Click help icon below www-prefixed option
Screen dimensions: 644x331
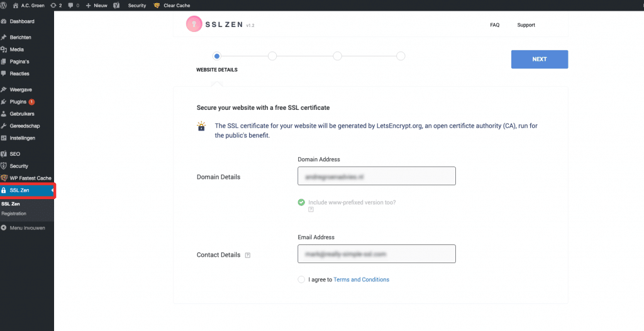pos(311,210)
